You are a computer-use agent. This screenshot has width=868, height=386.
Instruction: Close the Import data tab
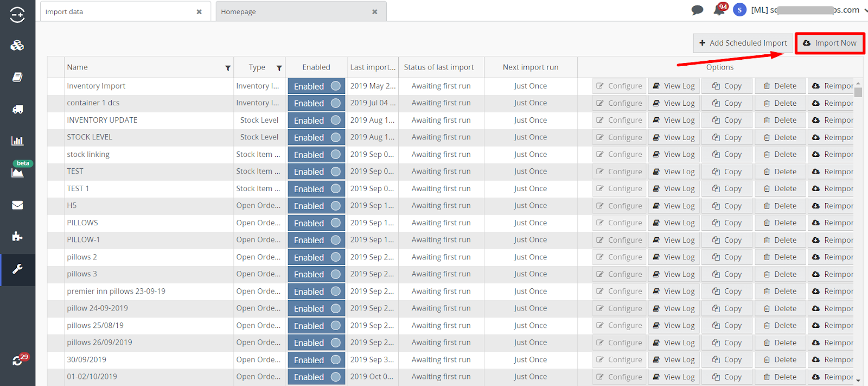coord(199,12)
